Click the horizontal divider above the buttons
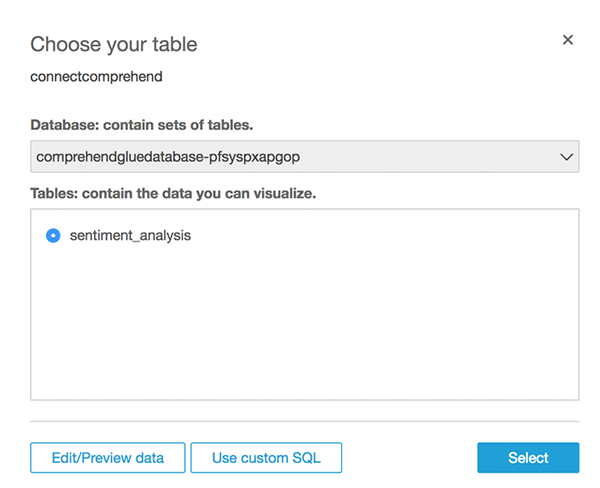This screenshot has width=600, height=488. pyautogui.click(x=305, y=421)
